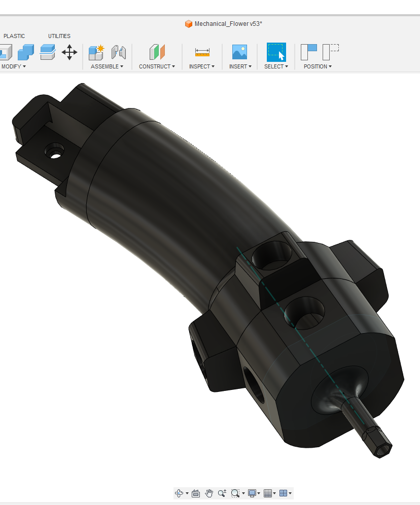Open the CONSTRUCT dropdown menu
Screen dimensions: 420x505
[x=157, y=66]
